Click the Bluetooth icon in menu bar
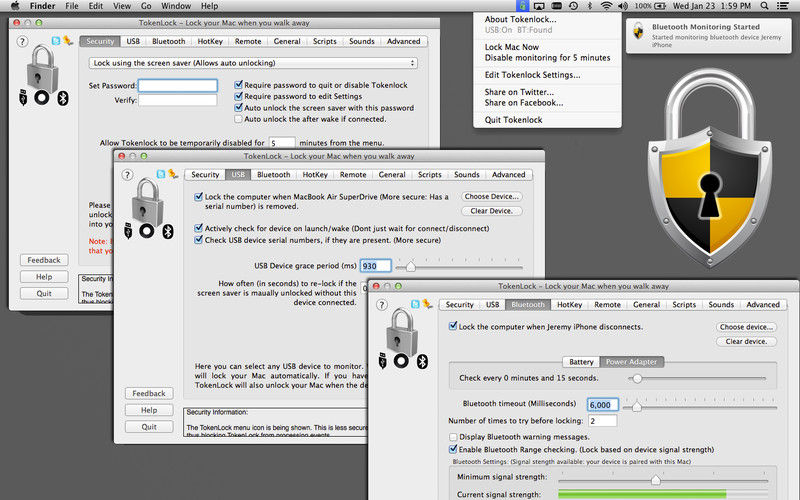Image resolution: width=800 pixels, height=500 pixels. click(590, 6)
